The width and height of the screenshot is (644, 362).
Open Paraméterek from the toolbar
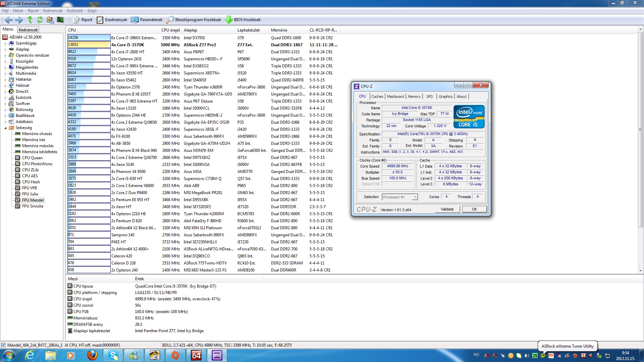tap(147, 20)
